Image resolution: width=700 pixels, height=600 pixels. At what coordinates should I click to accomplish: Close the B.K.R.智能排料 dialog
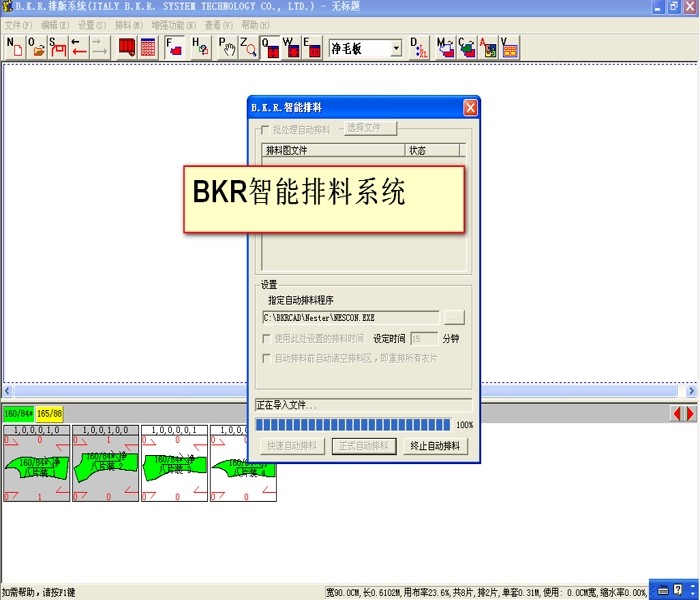click(x=470, y=108)
